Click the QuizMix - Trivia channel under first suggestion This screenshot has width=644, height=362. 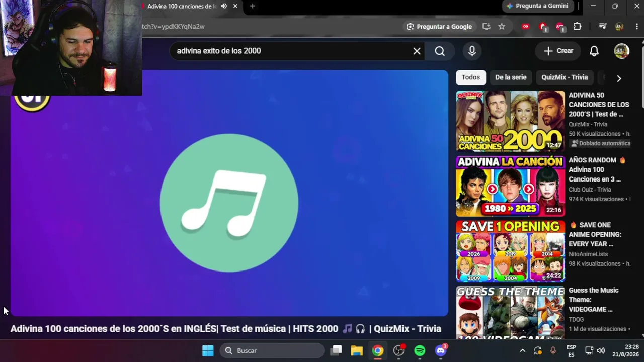point(588,124)
